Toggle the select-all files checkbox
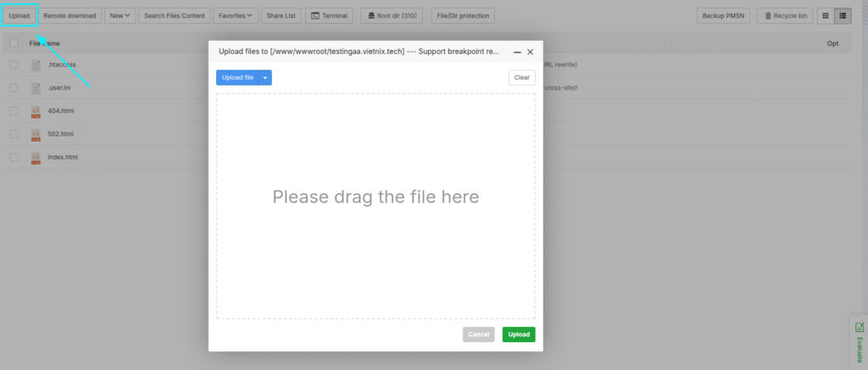The height and width of the screenshot is (370, 868). [x=14, y=42]
